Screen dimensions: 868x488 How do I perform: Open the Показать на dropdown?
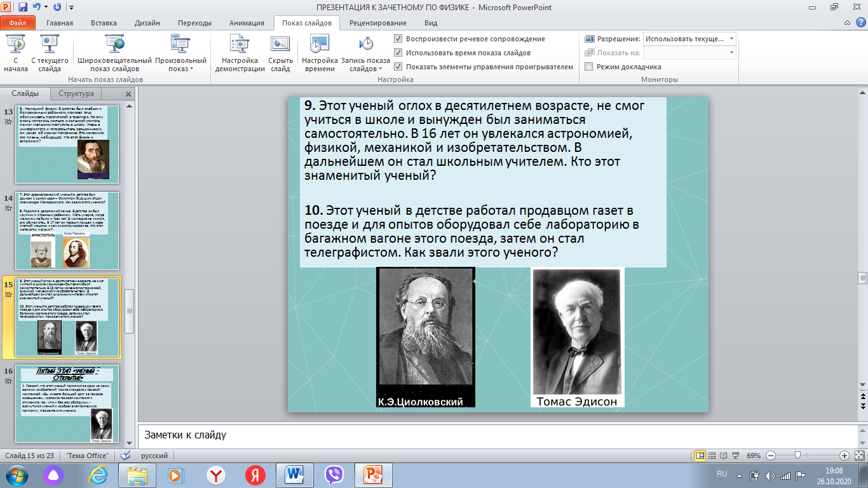coord(689,53)
